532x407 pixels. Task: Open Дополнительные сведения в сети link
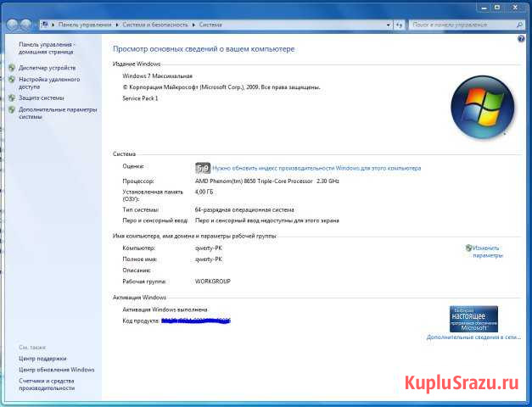473,337
